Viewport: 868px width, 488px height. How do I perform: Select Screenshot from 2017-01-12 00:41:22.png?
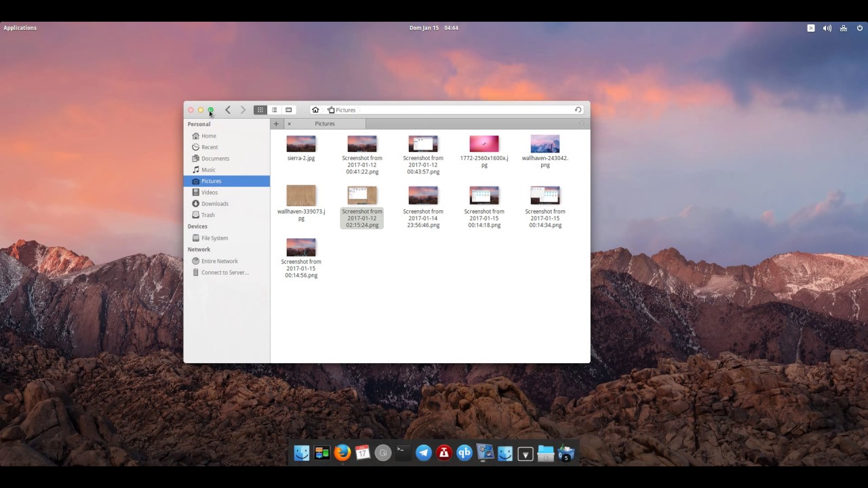(x=362, y=155)
